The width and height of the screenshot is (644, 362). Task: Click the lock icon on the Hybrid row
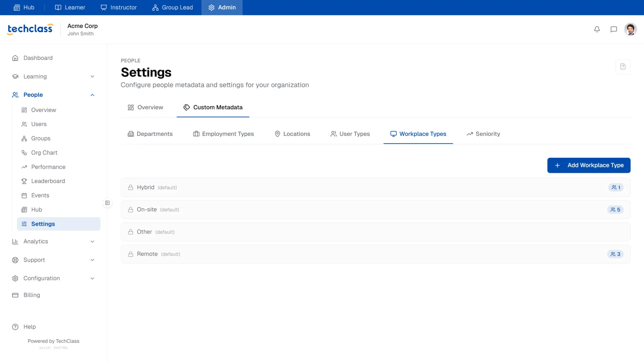(x=130, y=187)
